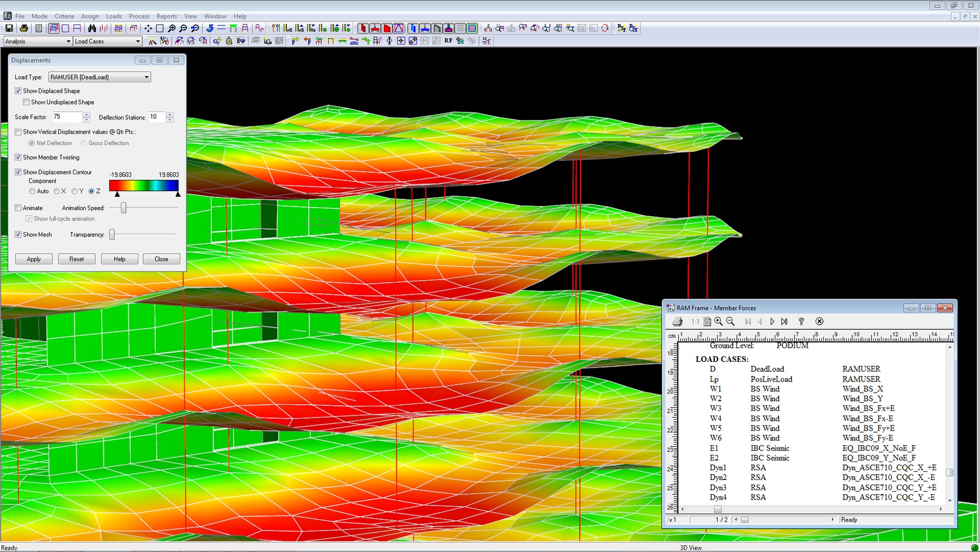Click the help question mark in Member Forces

(801, 322)
